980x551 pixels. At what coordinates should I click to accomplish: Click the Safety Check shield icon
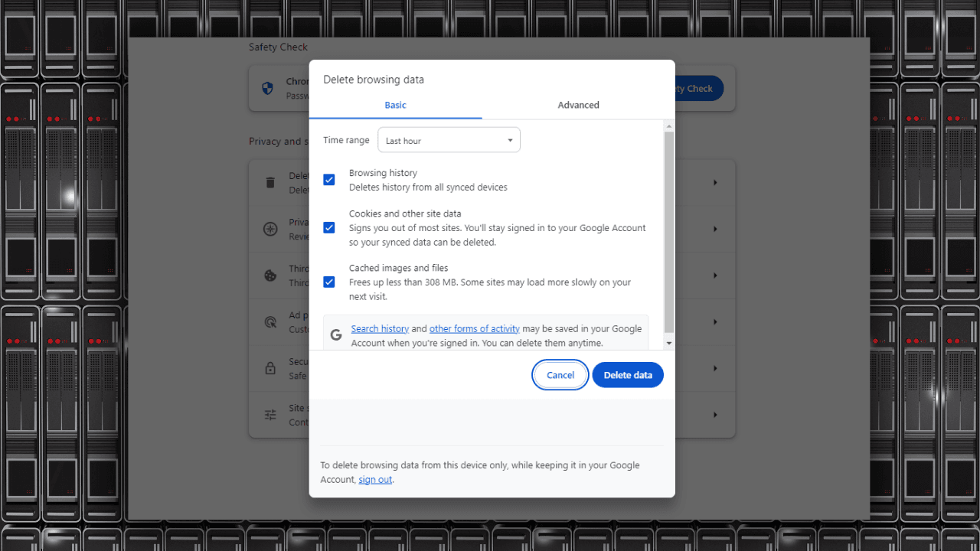tap(267, 88)
